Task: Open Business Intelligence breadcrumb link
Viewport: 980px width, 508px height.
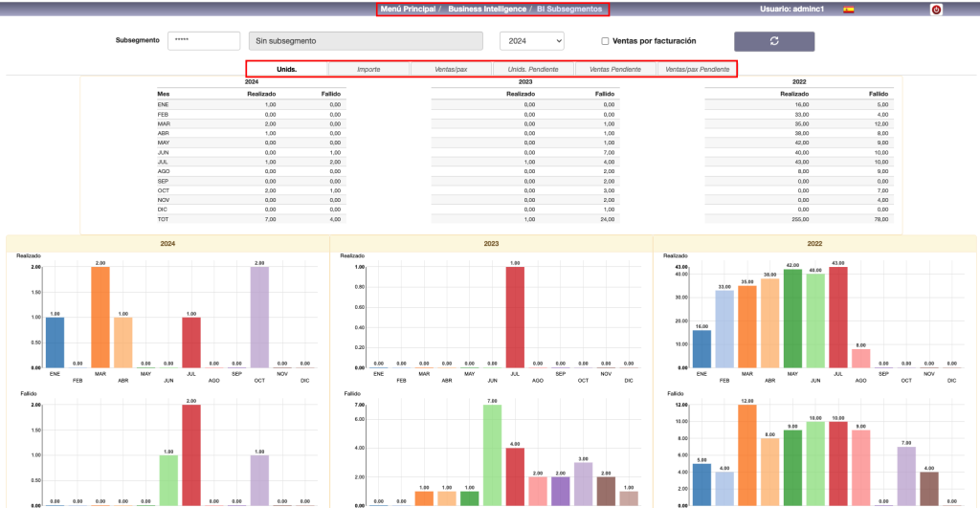Action: pyautogui.click(x=487, y=9)
